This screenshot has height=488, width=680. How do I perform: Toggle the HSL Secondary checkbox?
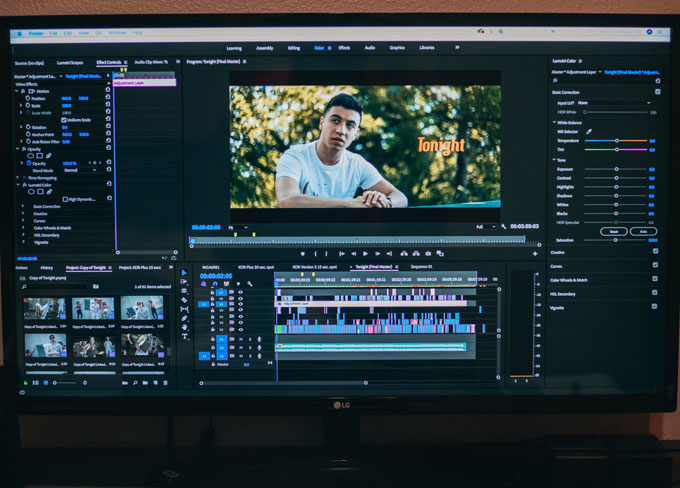[x=655, y=293]
